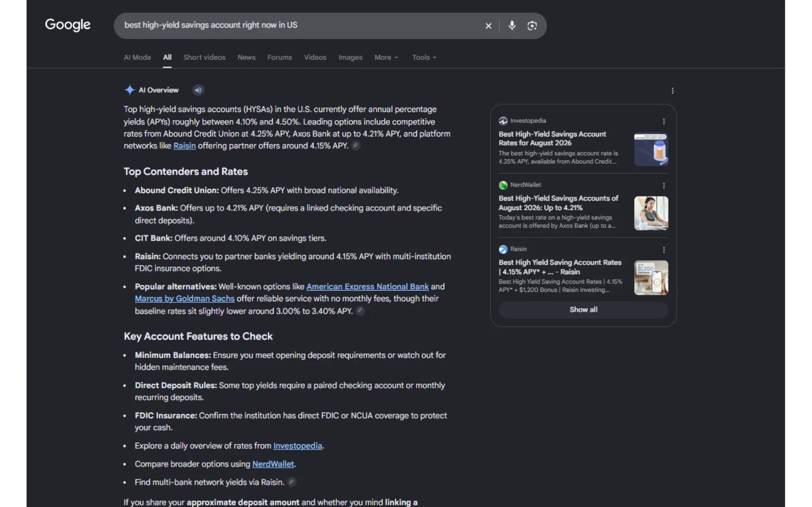
Task: Click the Raisin article thumbnail image
Action: [x=651, y=278]
